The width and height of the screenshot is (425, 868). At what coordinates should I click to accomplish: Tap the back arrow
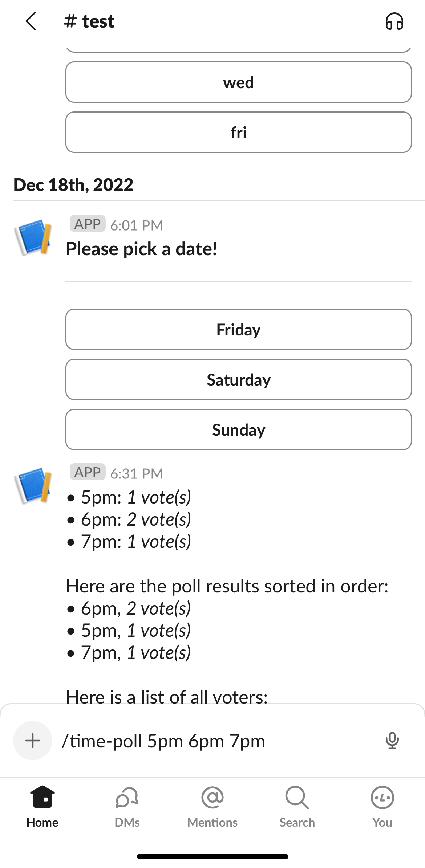[x=31, y=21]
